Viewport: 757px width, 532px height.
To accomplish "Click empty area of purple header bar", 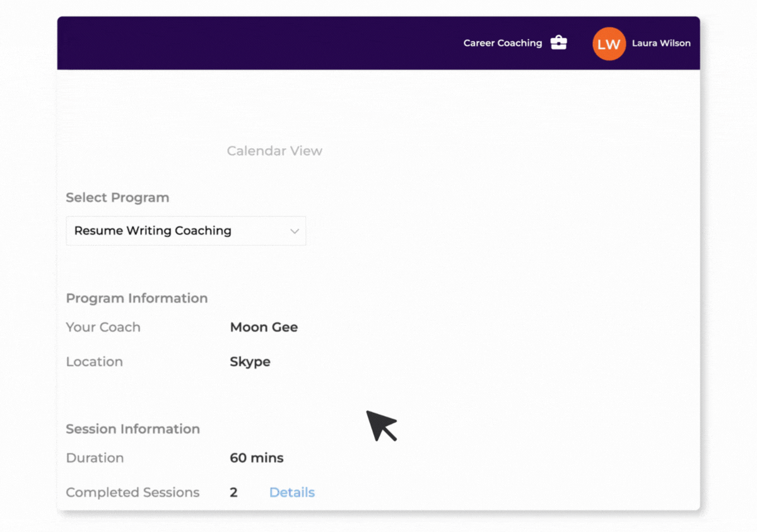I will [252, 43].
